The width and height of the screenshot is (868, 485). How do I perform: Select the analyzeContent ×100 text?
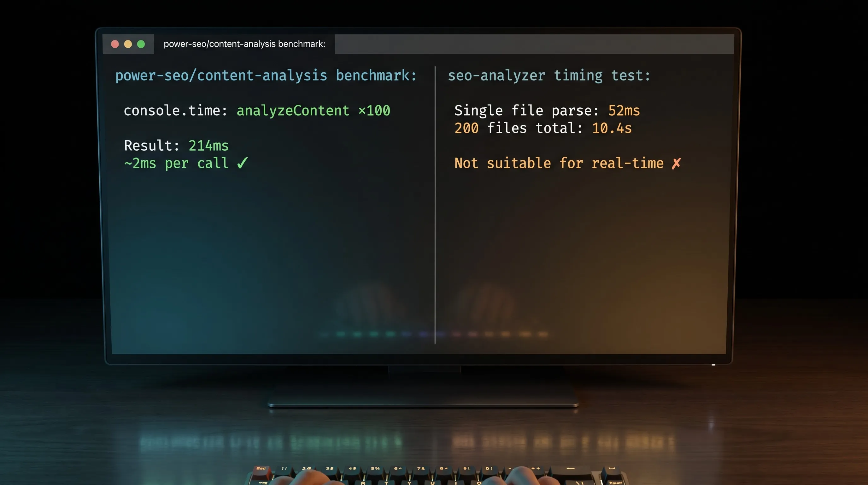[314, 110]
